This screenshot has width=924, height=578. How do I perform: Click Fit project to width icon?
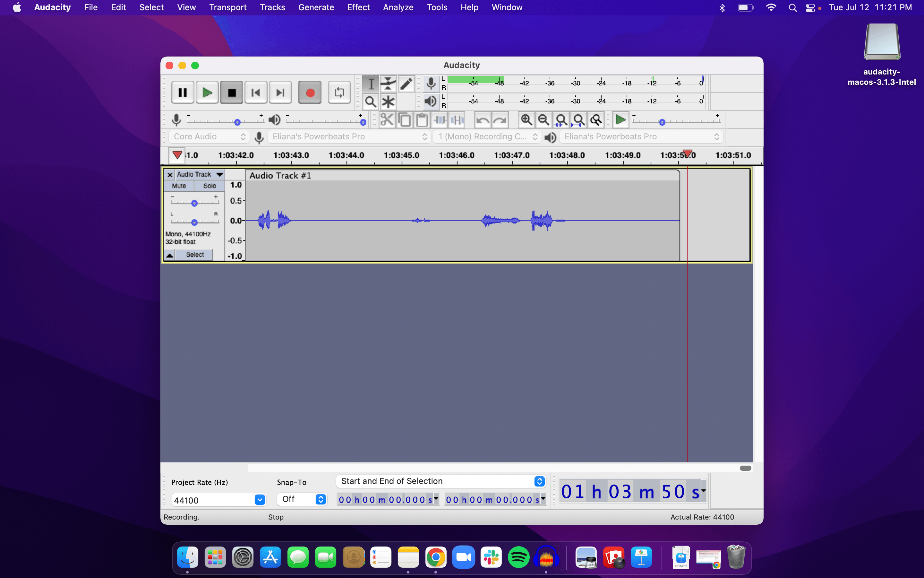[578, 120]
